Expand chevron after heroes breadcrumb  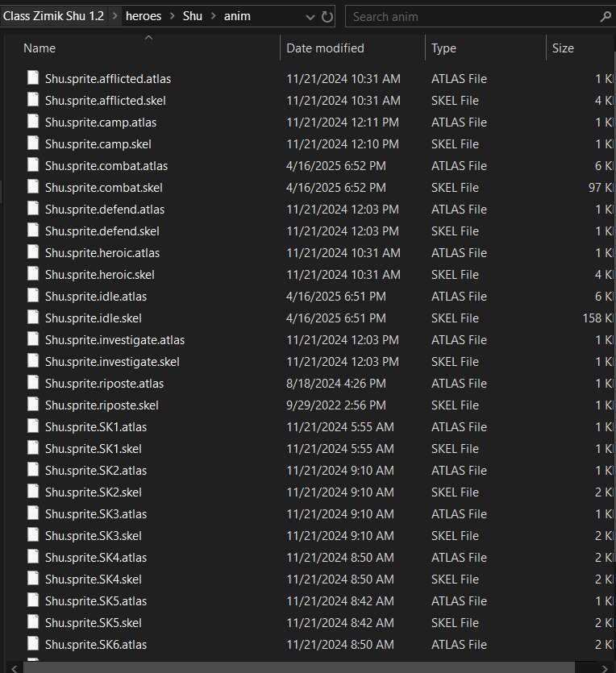tap(172, 16)
